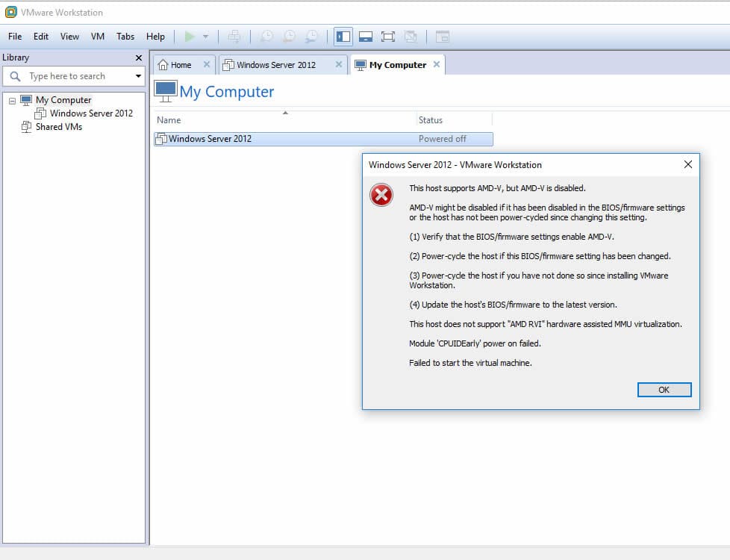Click the console view icon in toolbar

click(x=443, y=37)
